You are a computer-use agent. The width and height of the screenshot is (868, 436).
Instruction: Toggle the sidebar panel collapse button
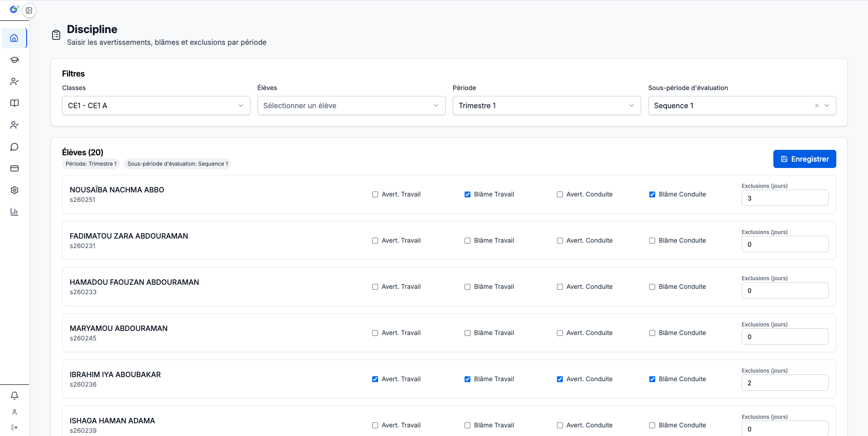pos(29,10)
